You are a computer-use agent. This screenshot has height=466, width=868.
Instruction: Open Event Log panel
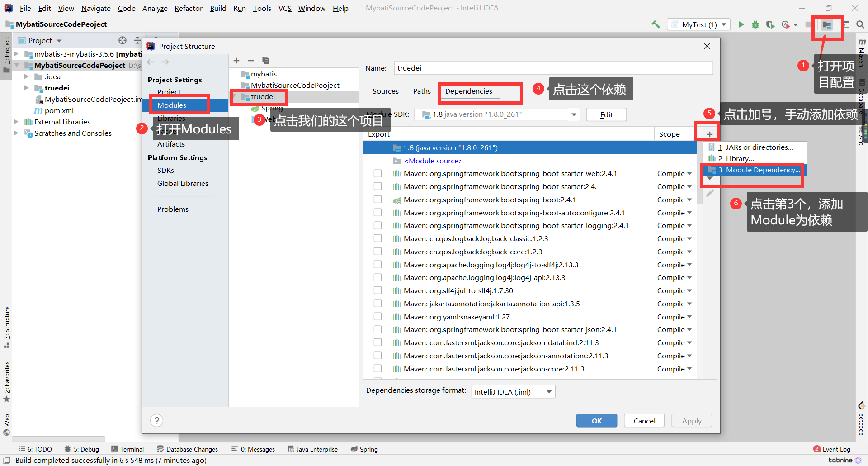point(832,449)
